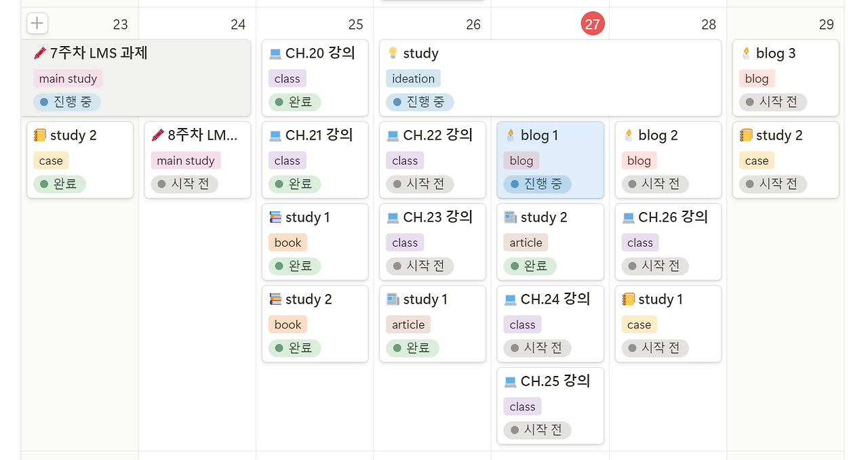Click the blog tag on blog 2

tap(638, 160)
